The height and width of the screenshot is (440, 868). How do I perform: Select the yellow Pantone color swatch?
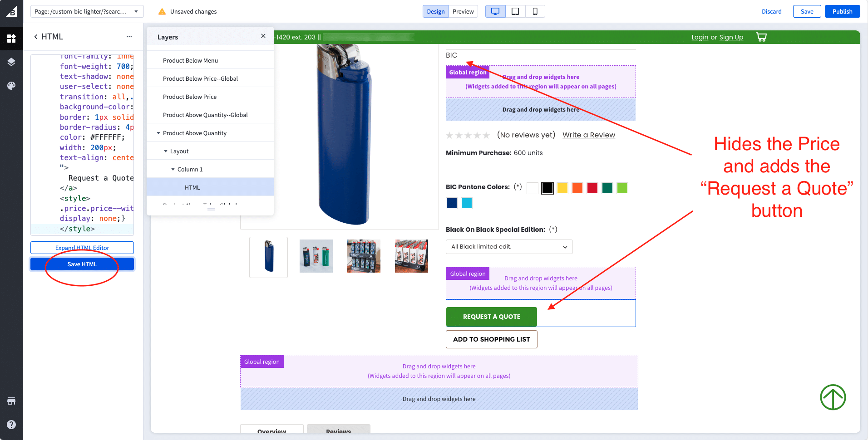[x=562, y=188]
